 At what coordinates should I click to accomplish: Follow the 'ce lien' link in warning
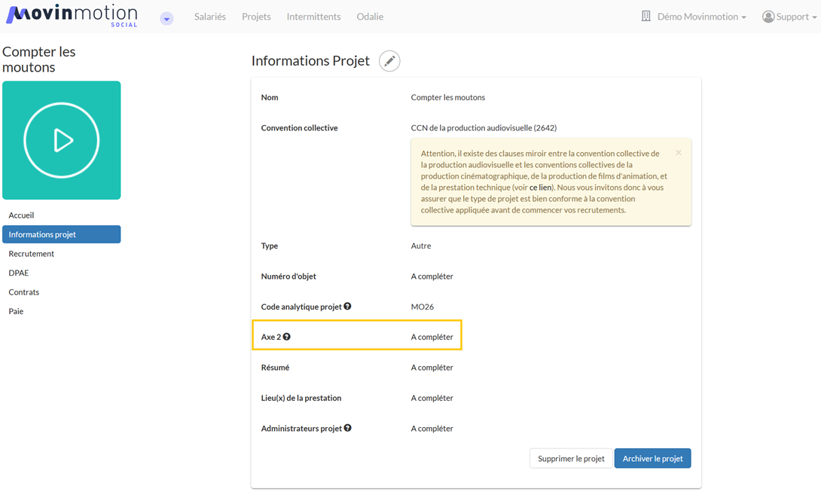pyautogui.click(x=540, y=187)
